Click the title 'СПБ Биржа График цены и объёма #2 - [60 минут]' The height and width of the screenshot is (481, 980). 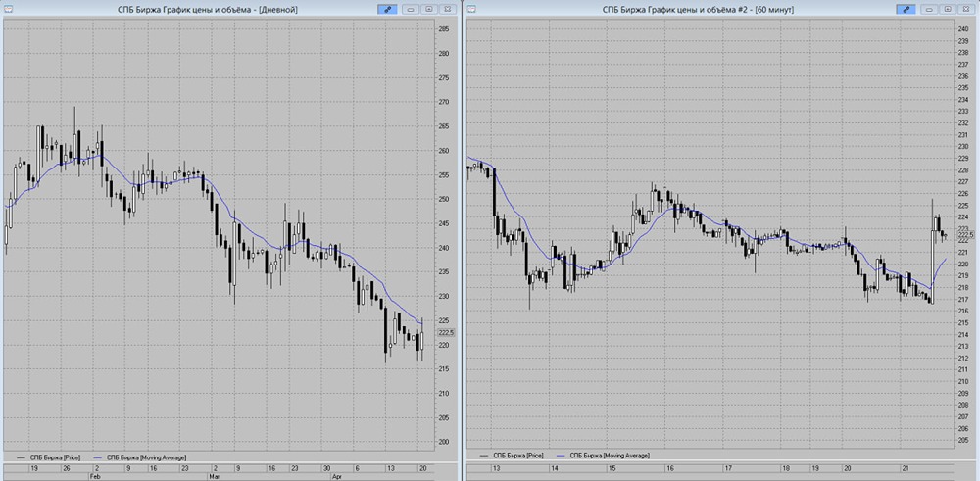[698, 10]
